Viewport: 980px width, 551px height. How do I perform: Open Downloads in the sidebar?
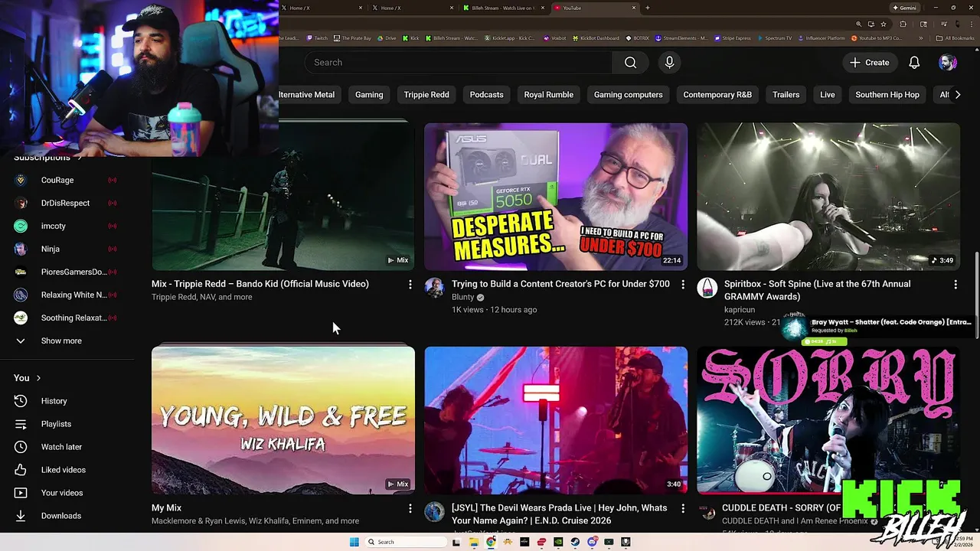(67, 516)
